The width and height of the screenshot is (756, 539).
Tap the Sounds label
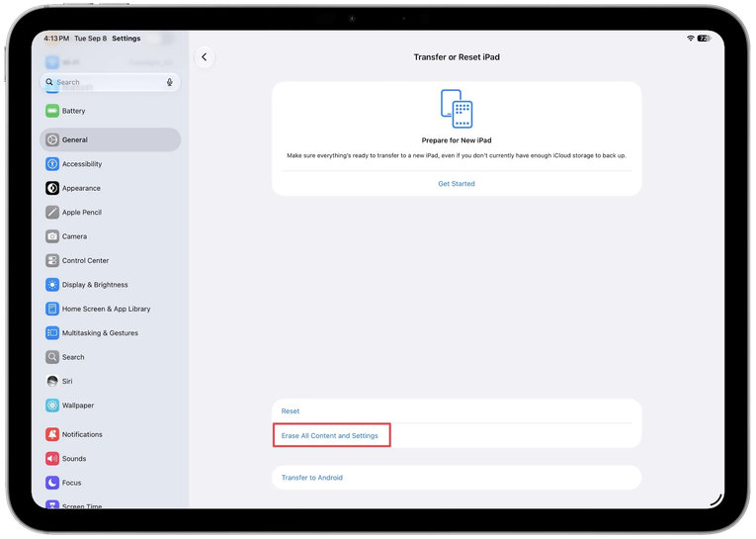[74, 459]
